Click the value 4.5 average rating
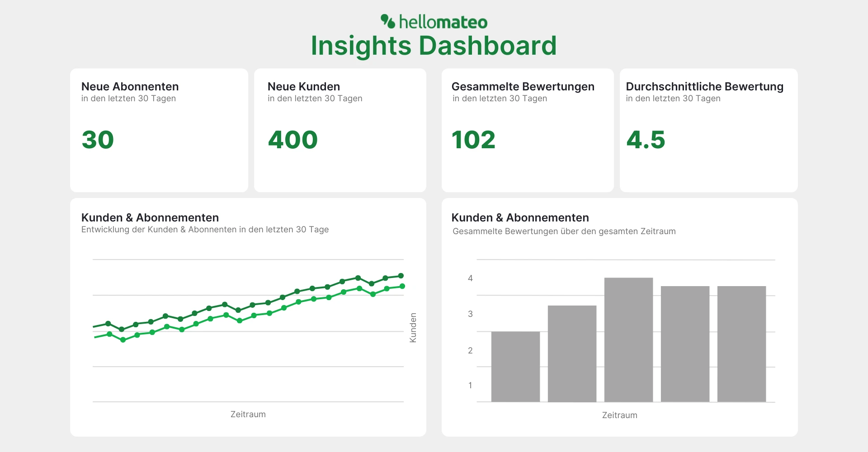The image size is (868, 452). (646, 140)
